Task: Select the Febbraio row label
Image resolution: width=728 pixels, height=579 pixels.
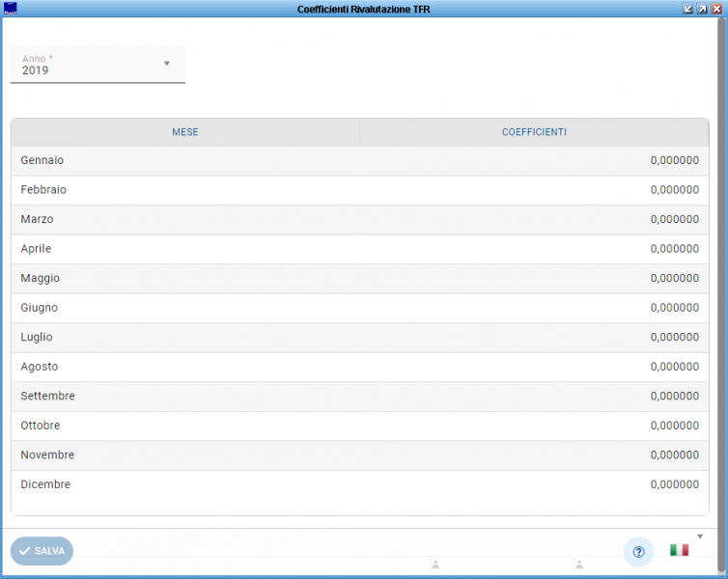Action: coord(43,190)
